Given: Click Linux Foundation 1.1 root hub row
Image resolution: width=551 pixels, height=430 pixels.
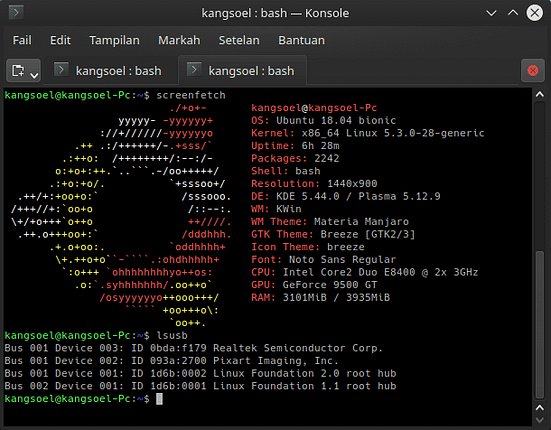Looking at the screenshot, I should pos(200,386).
